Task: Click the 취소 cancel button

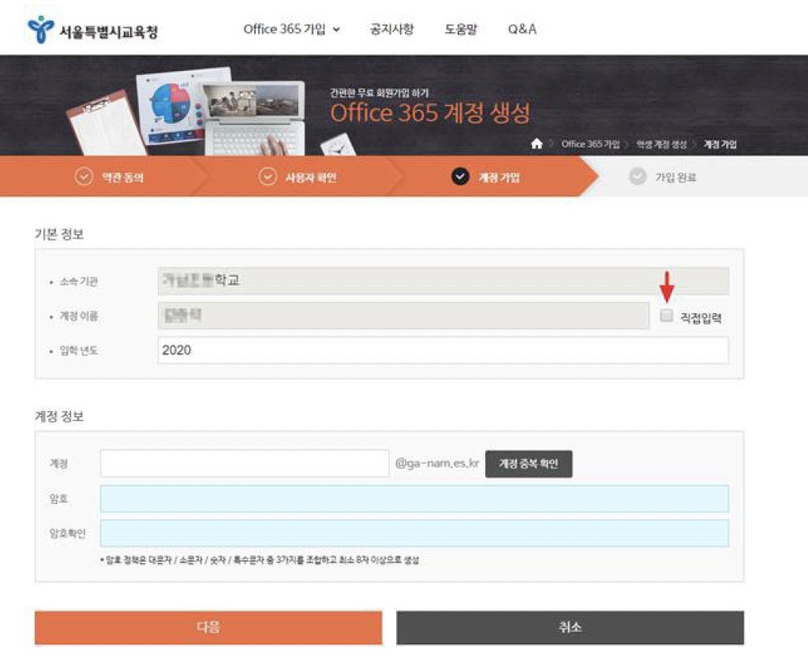Action: click(x=570, y=627)
